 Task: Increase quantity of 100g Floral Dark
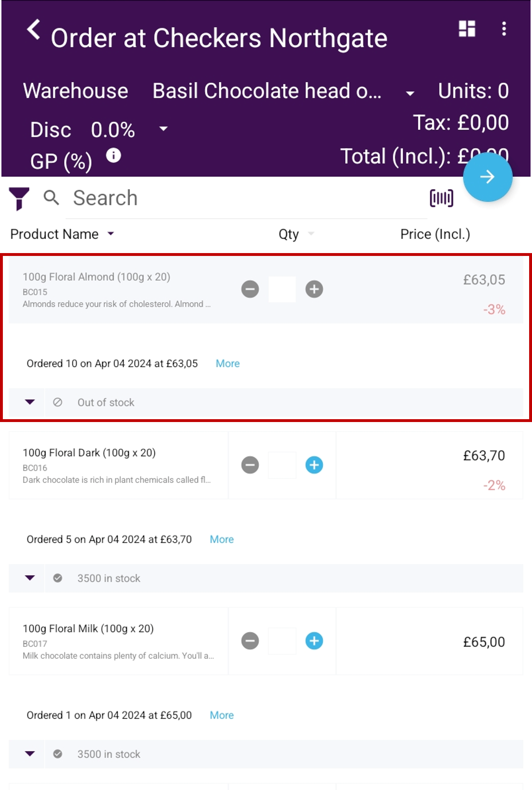[x=314, y=465]
